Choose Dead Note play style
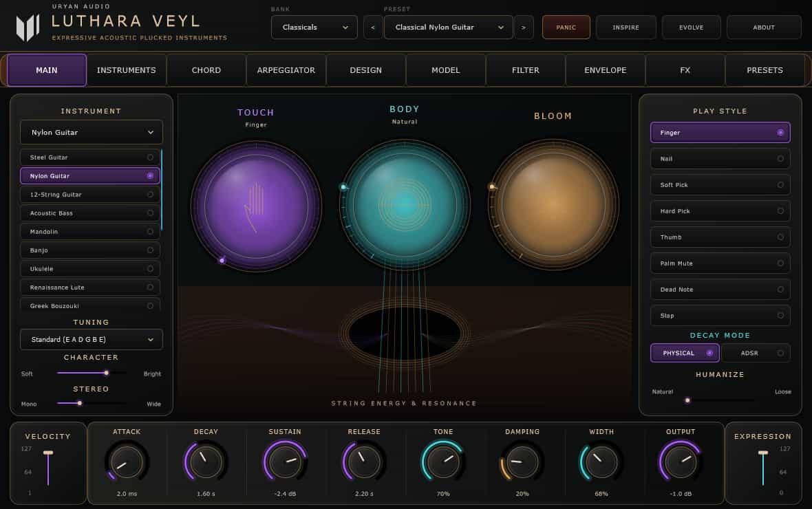The width and height of the screenshot is (812, 509). point(720,290)
